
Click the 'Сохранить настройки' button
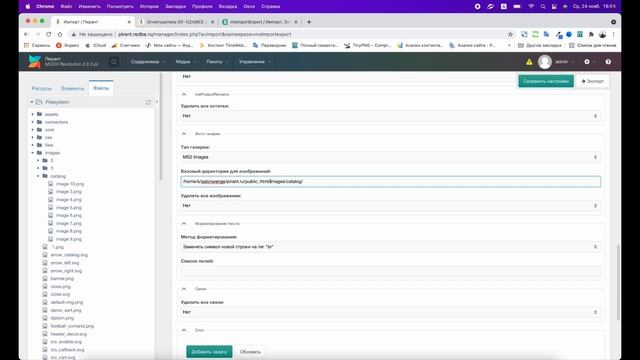coord(546,81)
